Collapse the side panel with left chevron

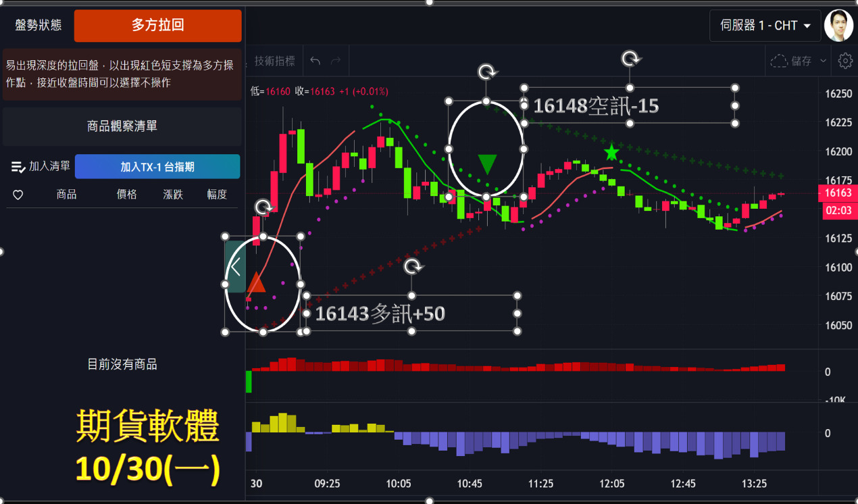coord(235,267)
